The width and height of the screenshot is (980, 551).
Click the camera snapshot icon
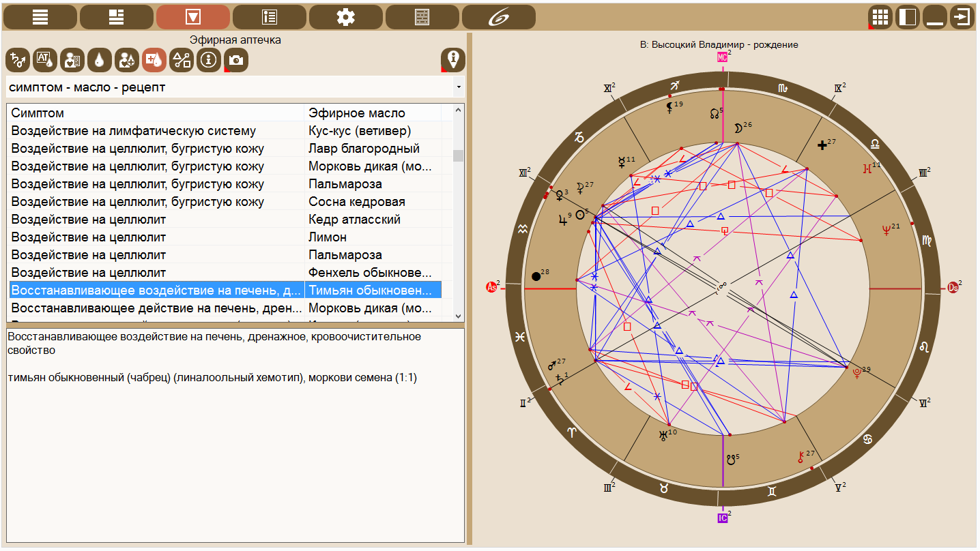pos(236,60)
